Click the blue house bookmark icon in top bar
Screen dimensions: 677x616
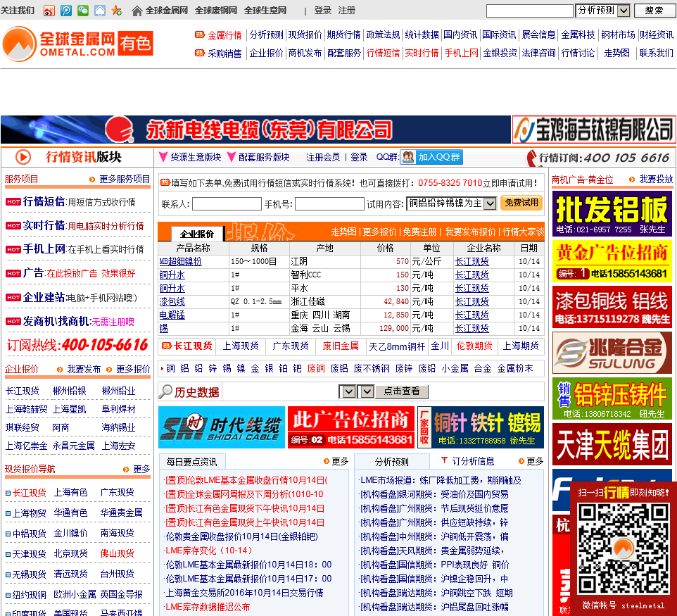pyautogui.click(x=100, y=11)
